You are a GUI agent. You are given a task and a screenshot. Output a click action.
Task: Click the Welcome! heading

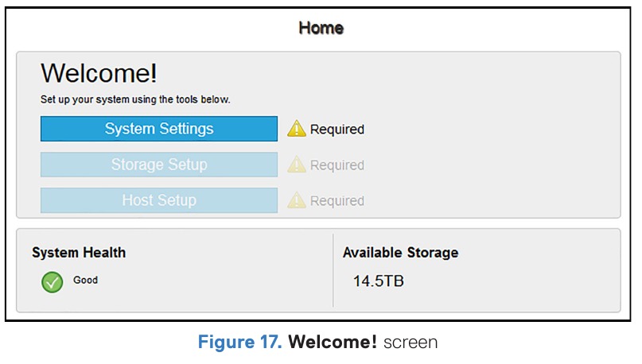[x=99, y=74]
